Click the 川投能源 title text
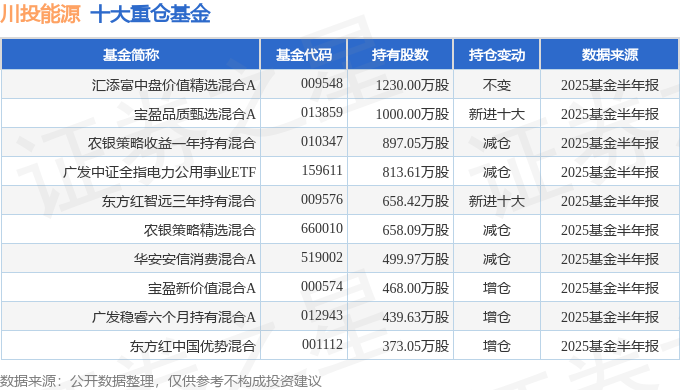 (x=40, y=13)
